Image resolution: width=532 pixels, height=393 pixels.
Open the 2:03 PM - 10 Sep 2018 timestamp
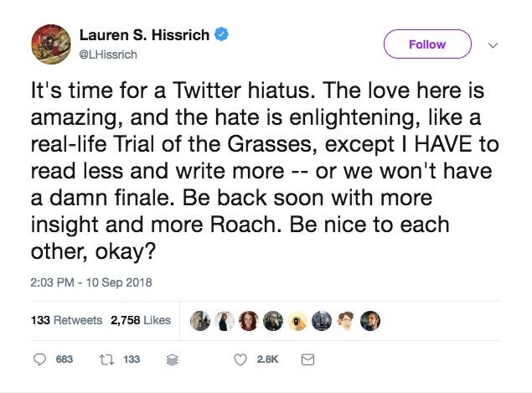(x=91, y=282)
